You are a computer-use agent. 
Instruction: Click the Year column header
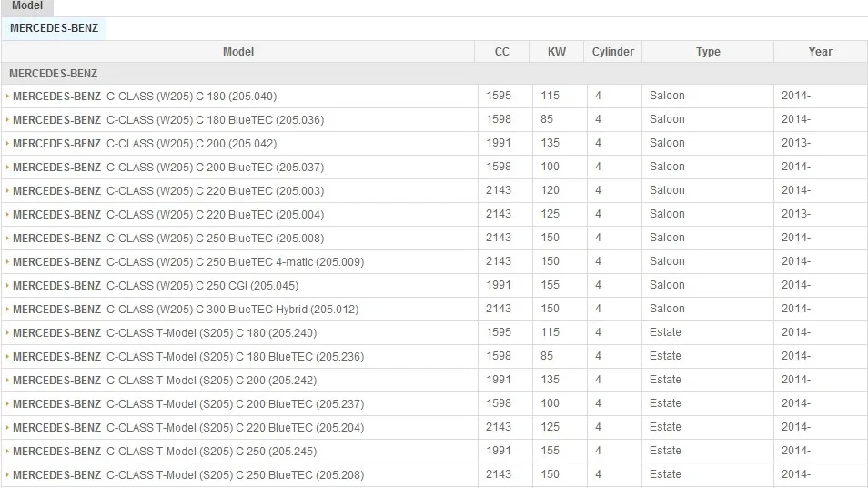[820, 52]
